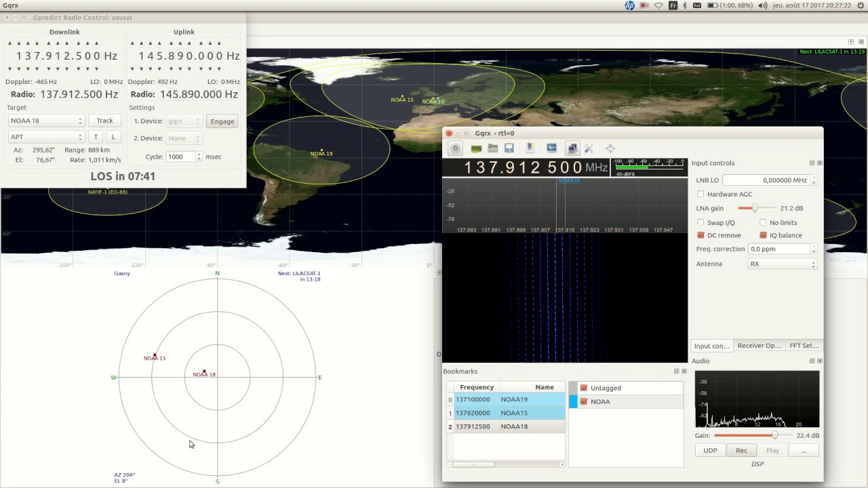Click the screen recorder tray icon
Screen dimensions: 868x488
[644, 5]
